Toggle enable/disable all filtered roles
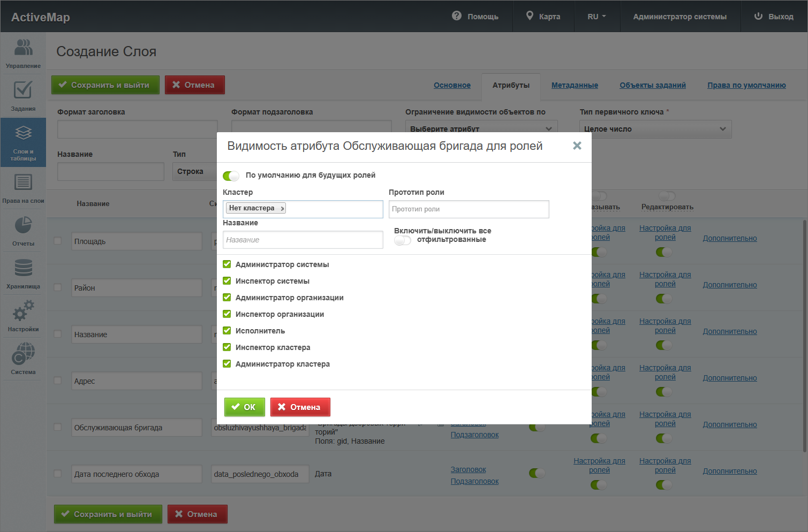Screen dimensions: 808x532 pos(403,240)
